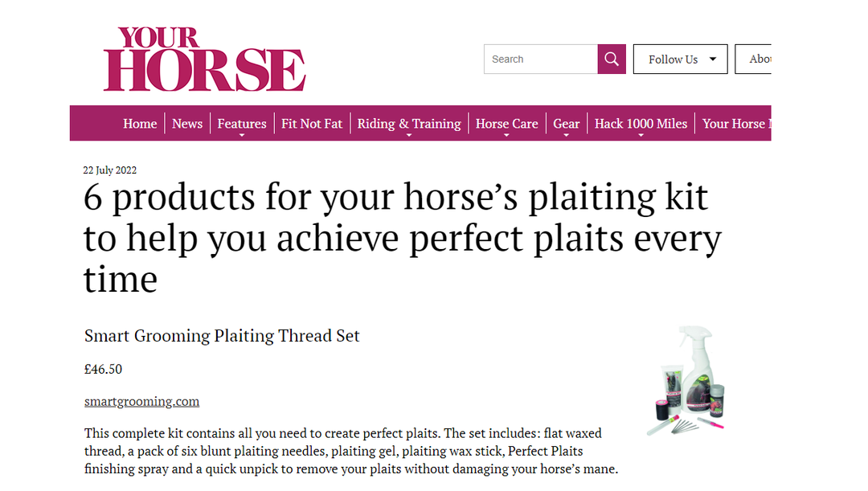Open the Gear navigation dropdown
The image size is (868, 491).
point(566,124)
